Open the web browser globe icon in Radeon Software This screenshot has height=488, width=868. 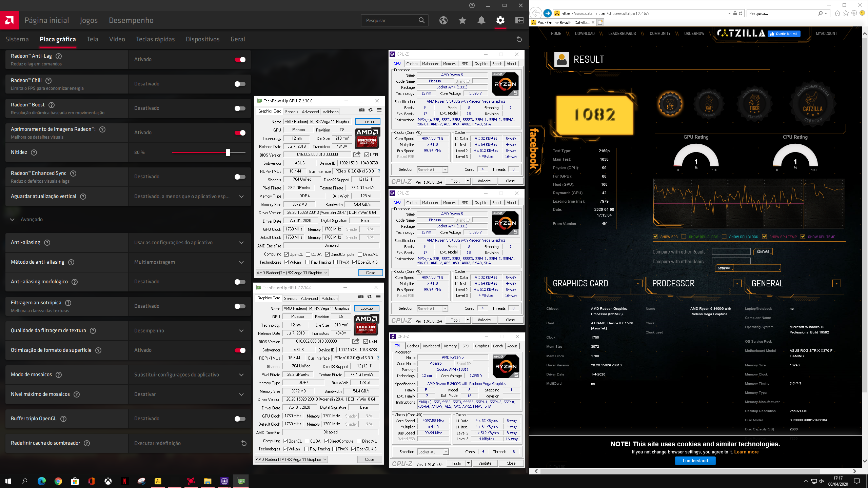(443, 20)
